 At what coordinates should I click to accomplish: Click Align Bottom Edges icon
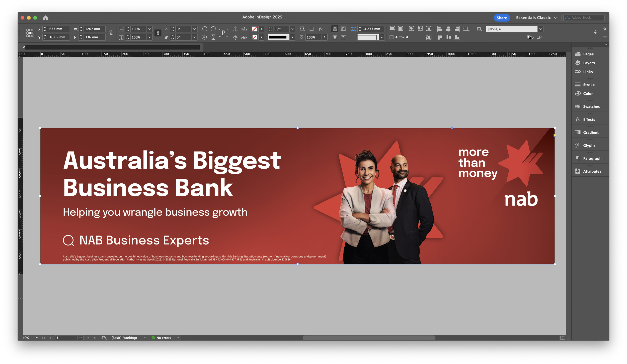[x=457, y=37]
